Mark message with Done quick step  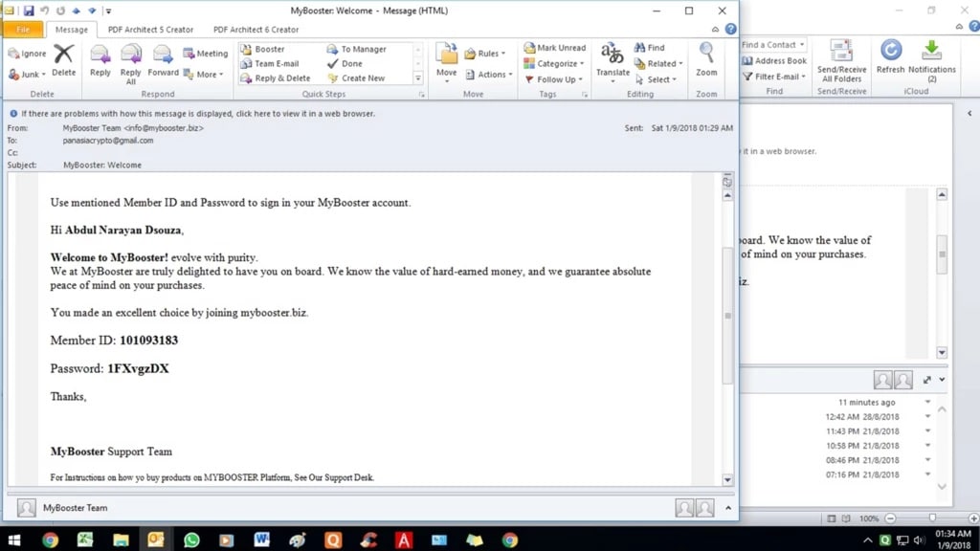click(x=351, y=63)
